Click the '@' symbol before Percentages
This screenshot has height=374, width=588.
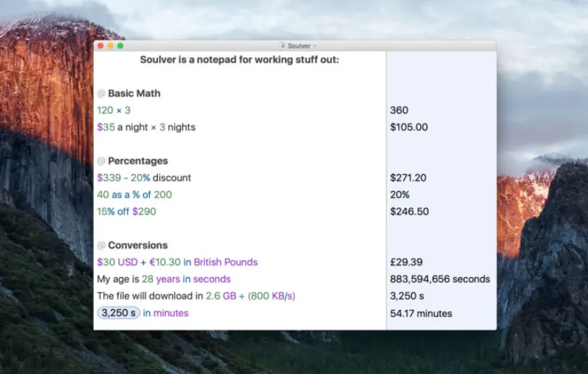coord(101,161)
